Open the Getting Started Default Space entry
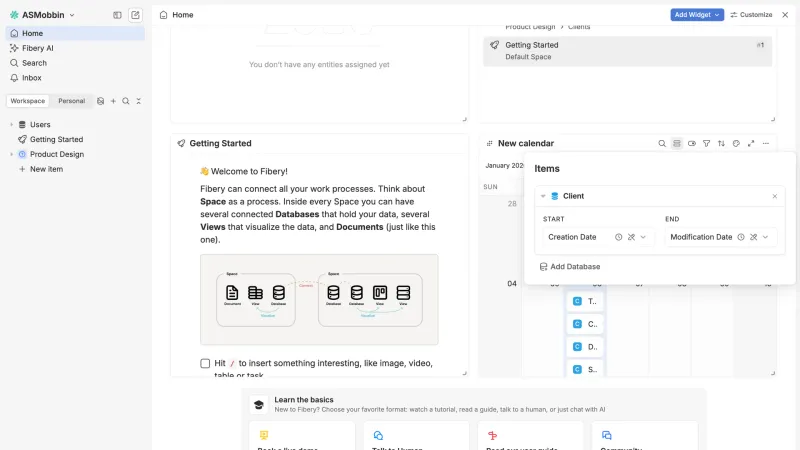800x450 pixels. pyautogui.click(x=628, y=51)
